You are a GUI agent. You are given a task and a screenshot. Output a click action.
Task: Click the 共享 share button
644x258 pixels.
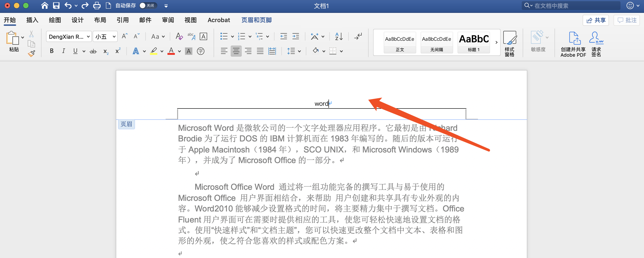click(596, 20)
